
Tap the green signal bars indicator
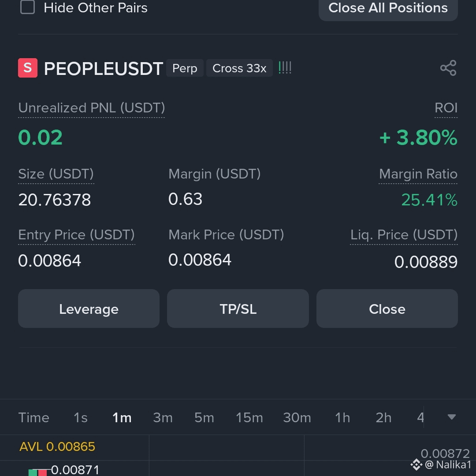click(x=285, y=68)
